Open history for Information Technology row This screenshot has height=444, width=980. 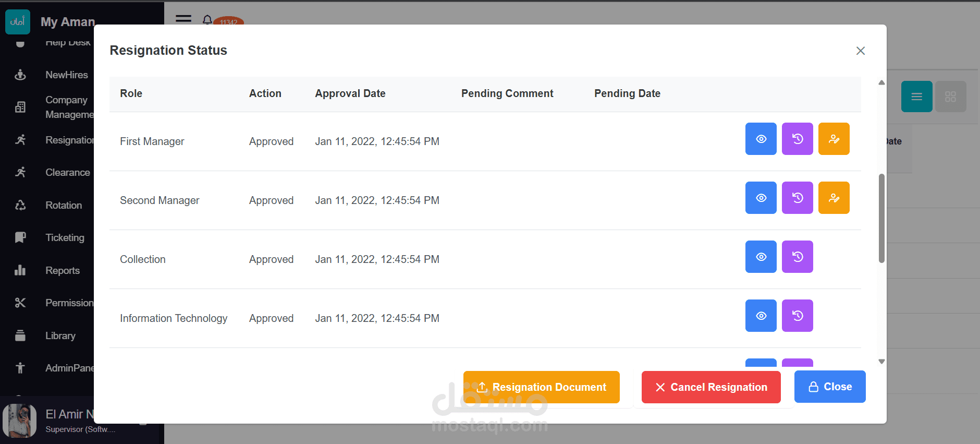click(x=797, y=316)
